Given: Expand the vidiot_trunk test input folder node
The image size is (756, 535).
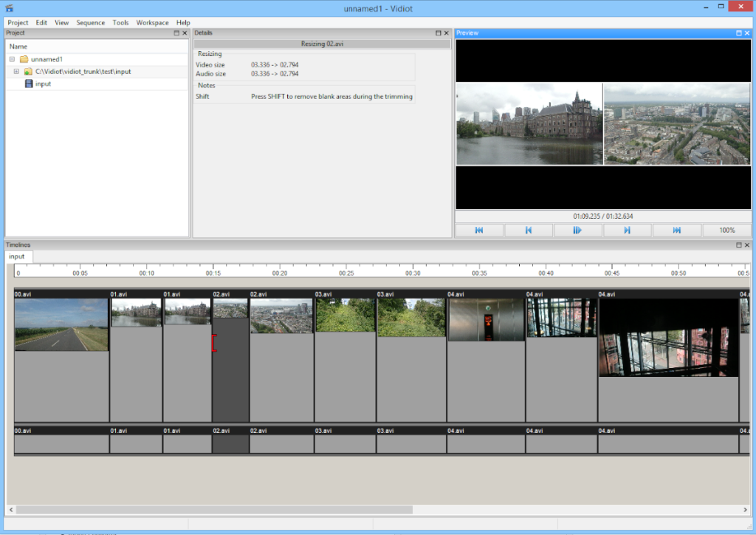Looking at the screenshot, I should pyautogui.click(x=16, y=71).
